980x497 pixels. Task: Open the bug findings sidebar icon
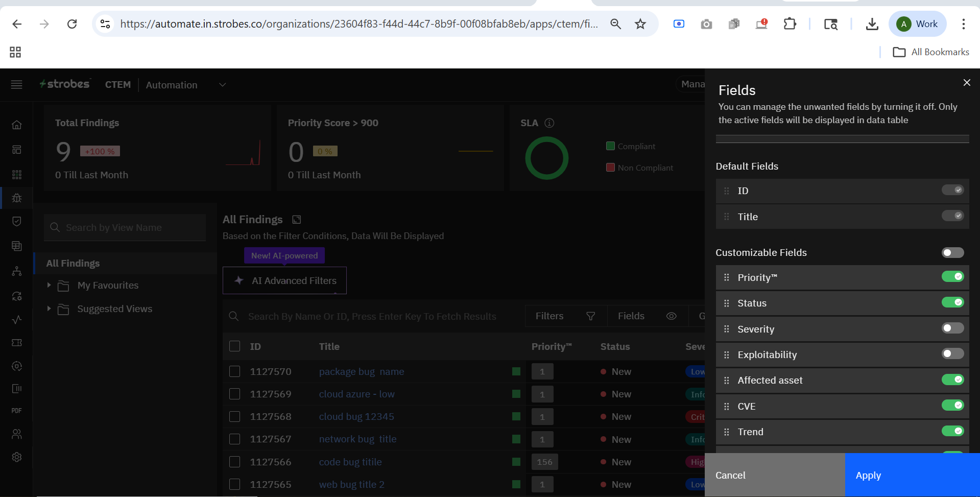(17, 198)
